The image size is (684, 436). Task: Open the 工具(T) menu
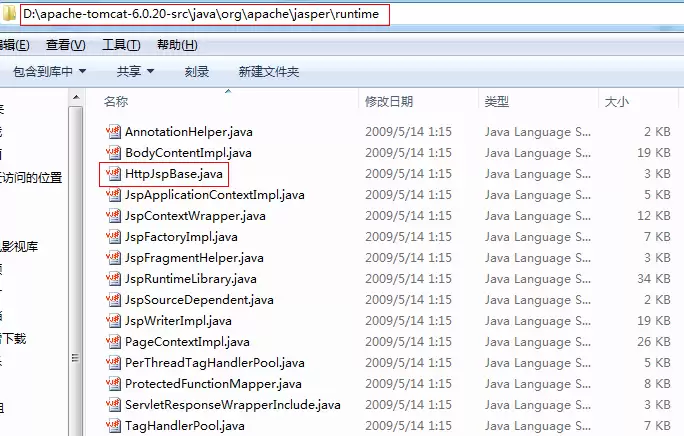click(121, 45)
